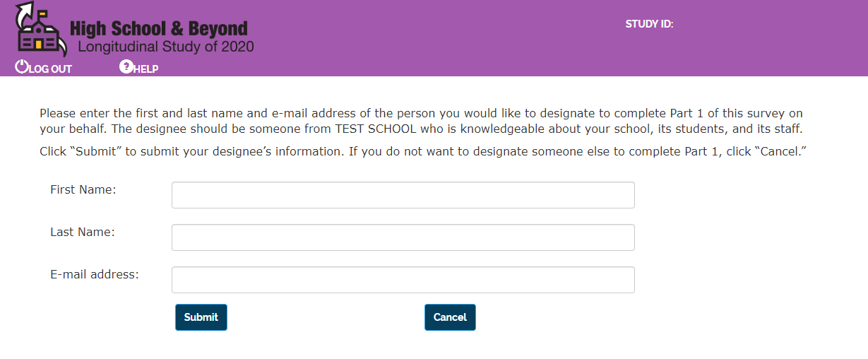This screenshot has height=359, width=868.
Task: Click the Last Name field label
Action: [x=83, y=232]
